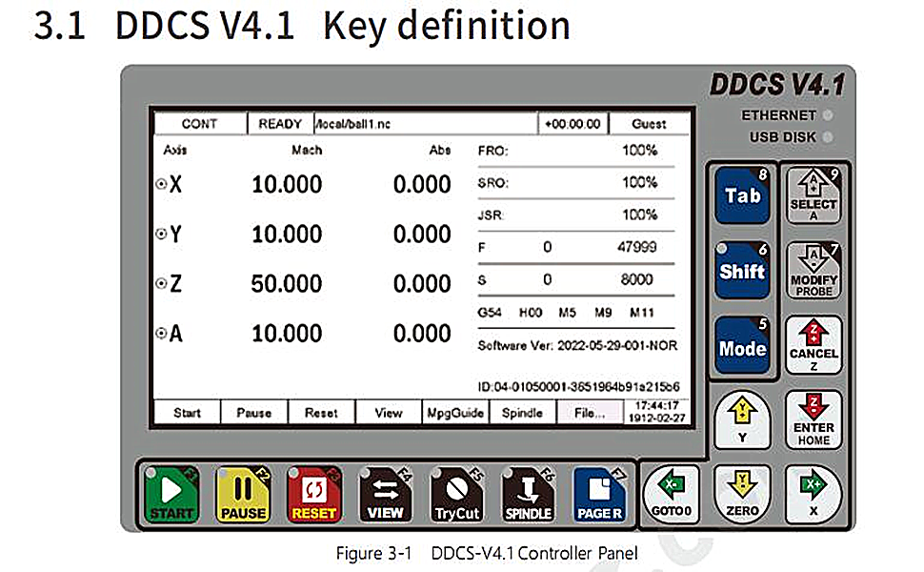Hit the red RESET key
The image size is (924, 572).
pyautogui.click(x=314, y=494)
